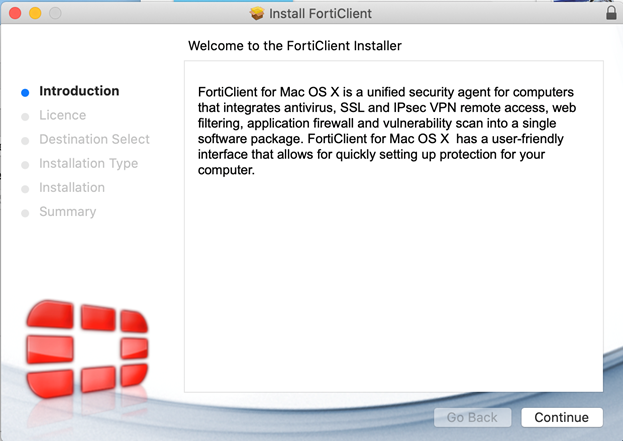Click the grey bullet beside Licence
Image resolution: width=623 pixels, height=441 pixels.
(26, 116)
